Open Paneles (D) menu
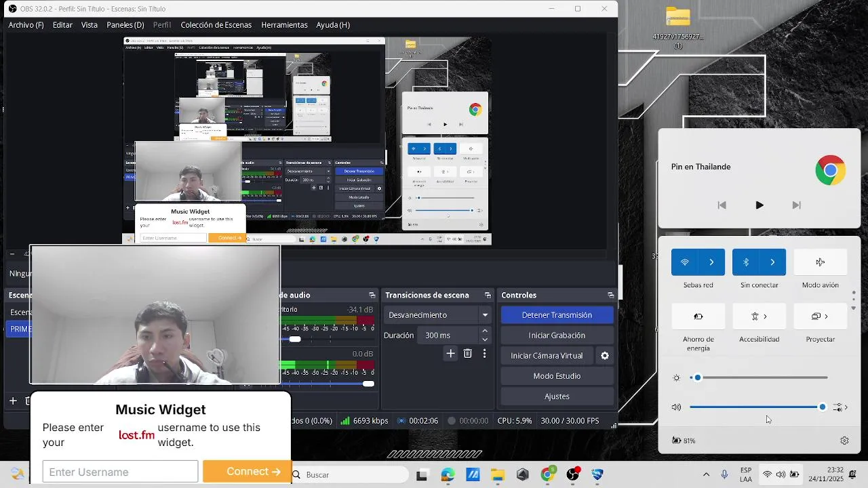868x488 pixels. point(125,24)
